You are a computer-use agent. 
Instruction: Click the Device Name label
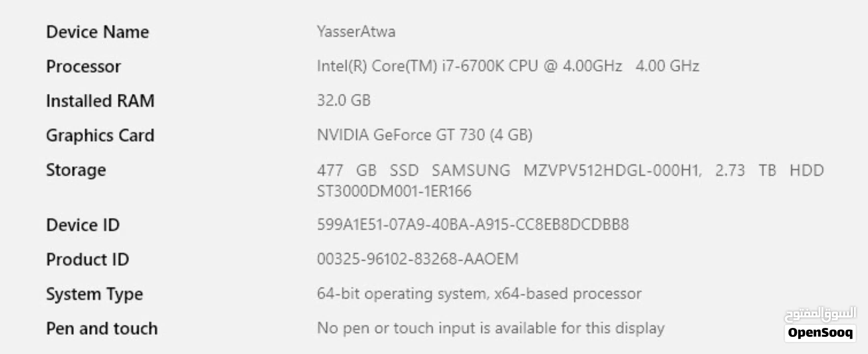(x=97, y=32)
